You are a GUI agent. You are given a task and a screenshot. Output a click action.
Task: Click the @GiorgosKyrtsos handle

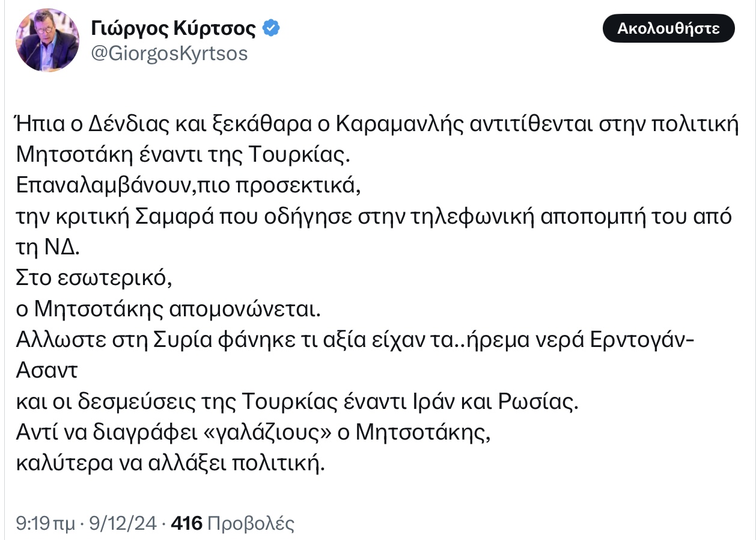coord(169,54)
